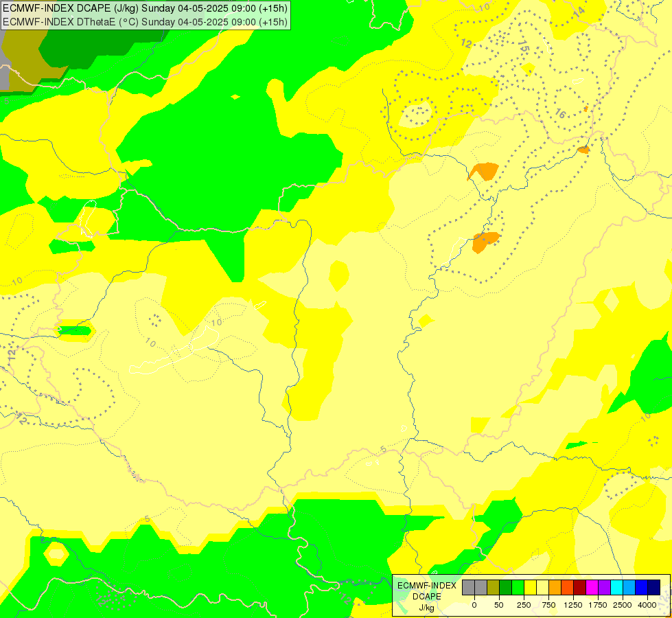The image size is (672, 618).
Task: Click the magenta legend swatch
Action: [x=592, y=588]
